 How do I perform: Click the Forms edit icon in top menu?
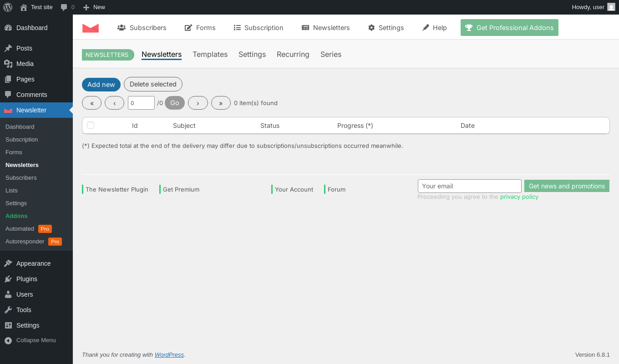coord(188,28)
